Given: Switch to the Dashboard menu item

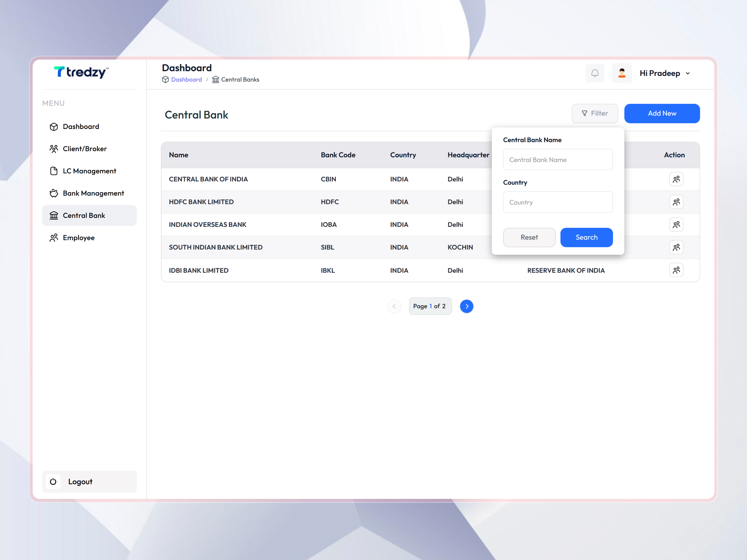Looking at the screenshot, I should tap(81, 127).
